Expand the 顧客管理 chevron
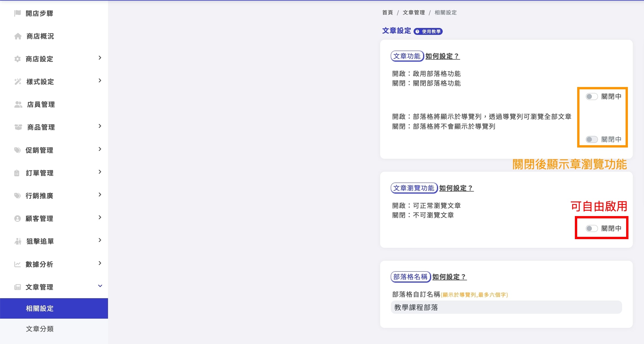Image resolution: width=644 pixels, height=344 pixels. click(100, 218)
